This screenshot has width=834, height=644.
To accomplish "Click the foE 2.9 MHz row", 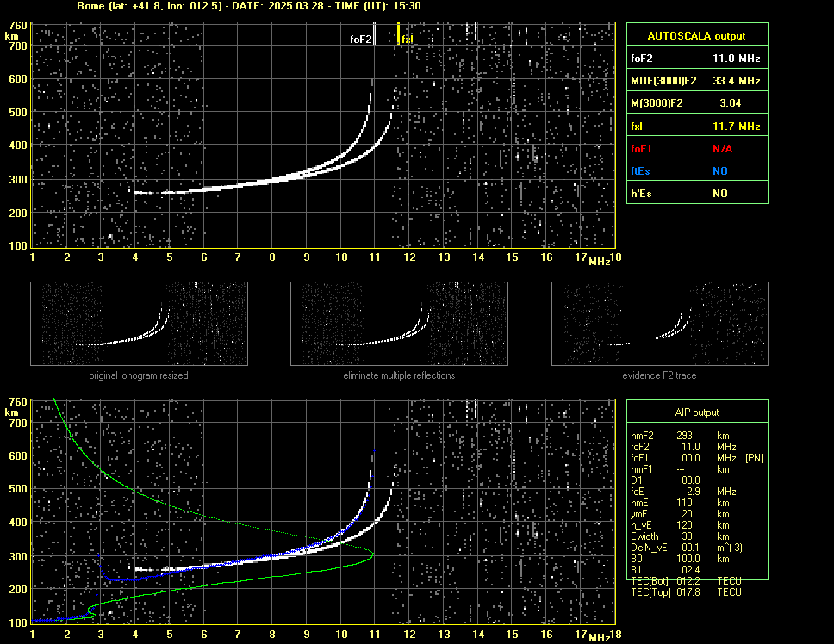I will 683,492.
